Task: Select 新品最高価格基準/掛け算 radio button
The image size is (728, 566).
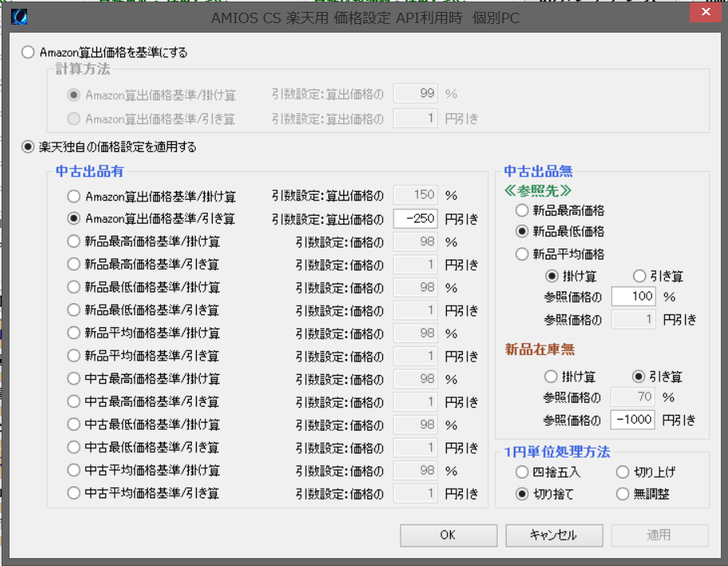Action: (74, 241)
